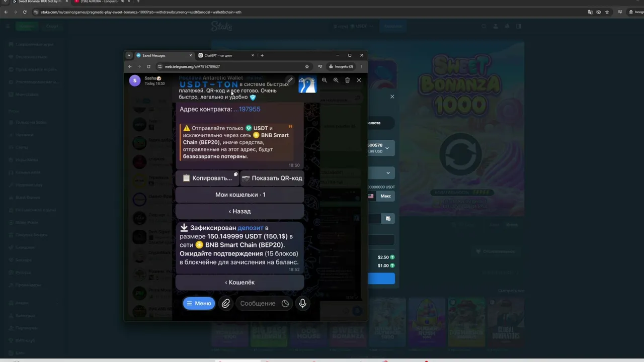Open the pencil edit tool in viewer
Screen dimensions: 644x362
pyautogui.click(x=290, y=80)
